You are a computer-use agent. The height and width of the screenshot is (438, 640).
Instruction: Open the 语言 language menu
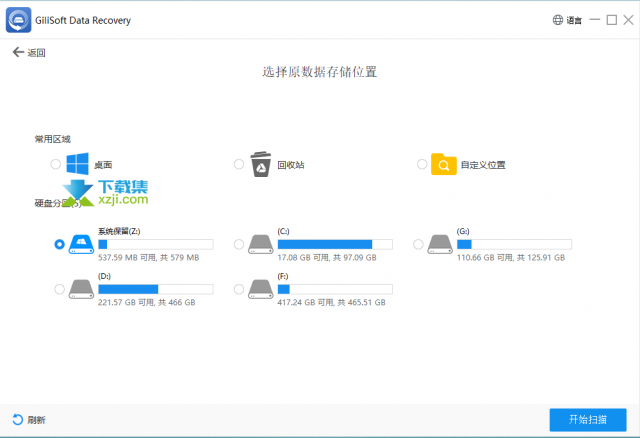pyautogui.click(x=574, y=20)
